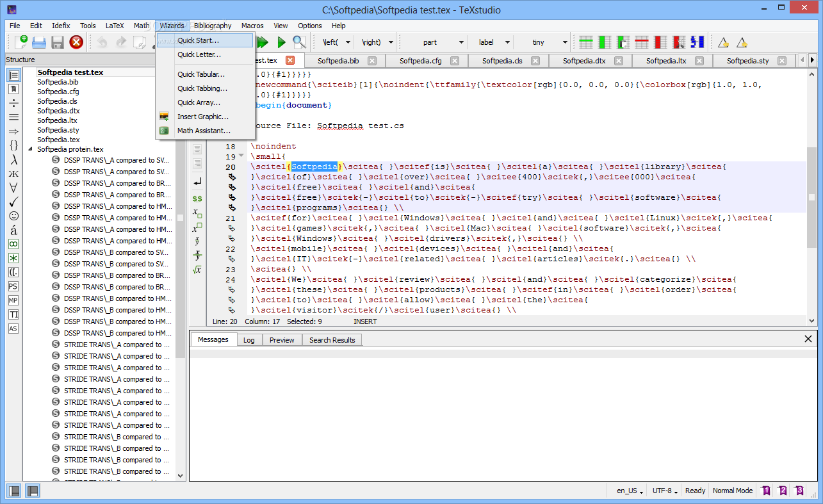Viewport: 823px width, 504px height.
Task: Insert square root from editor sidebar
Action: [x=197, y=270]
